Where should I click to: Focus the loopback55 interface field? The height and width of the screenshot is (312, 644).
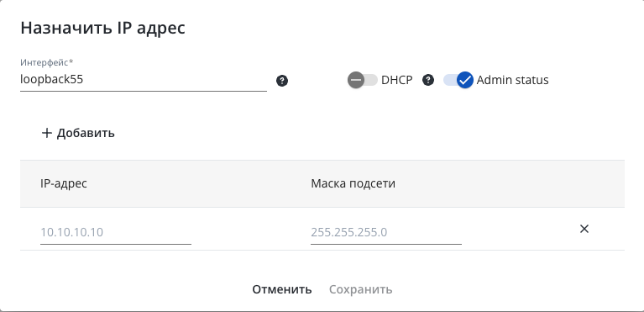(x=144, y=79)
